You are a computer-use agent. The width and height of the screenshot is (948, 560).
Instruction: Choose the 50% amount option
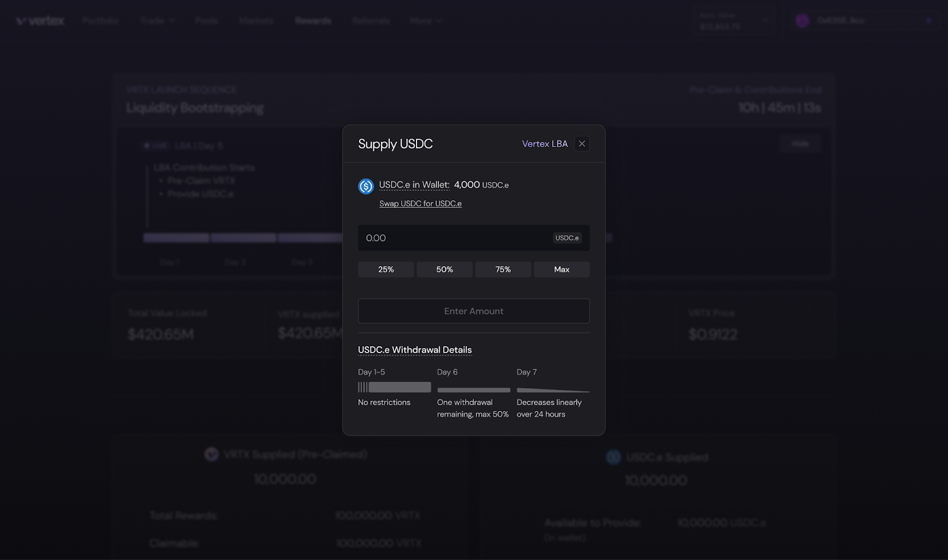click(x=444, y=270)
